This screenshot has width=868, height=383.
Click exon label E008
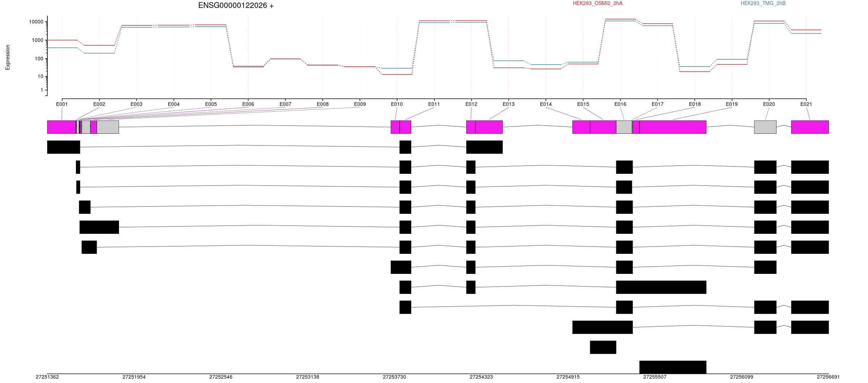click(323, 104)
